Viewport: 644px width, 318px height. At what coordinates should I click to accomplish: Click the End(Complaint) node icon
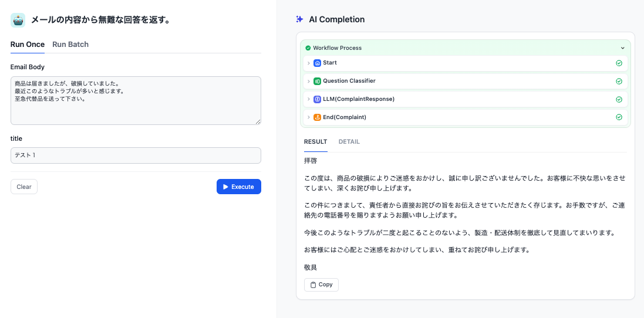click(317, 117)
